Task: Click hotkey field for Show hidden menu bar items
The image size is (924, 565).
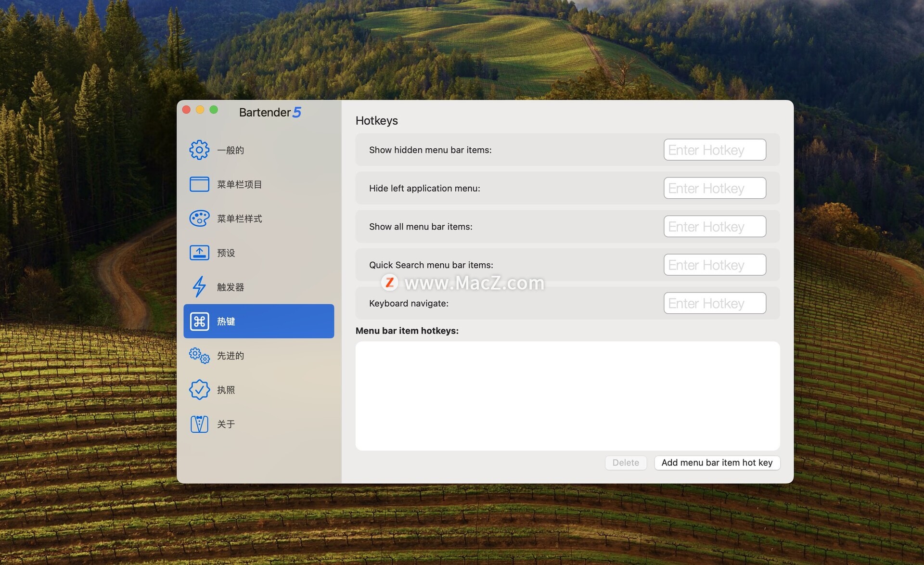Action: click(x=715, y=150)
